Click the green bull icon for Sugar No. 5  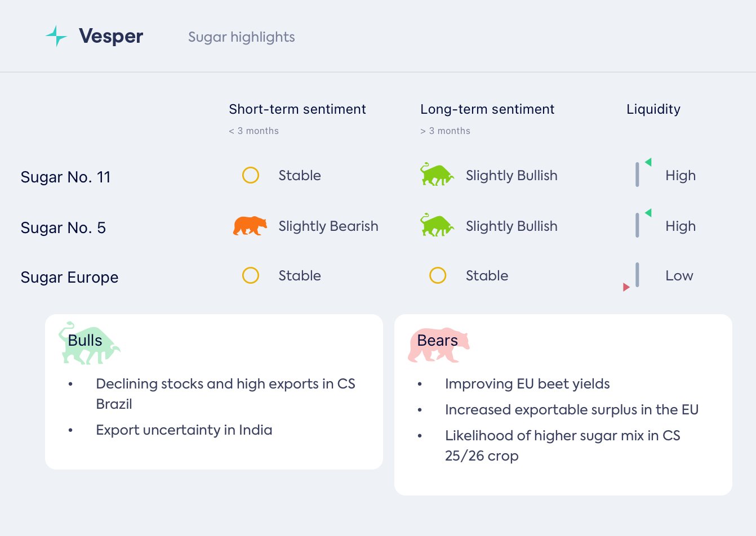pyautogui.click(x=437, y=225)
